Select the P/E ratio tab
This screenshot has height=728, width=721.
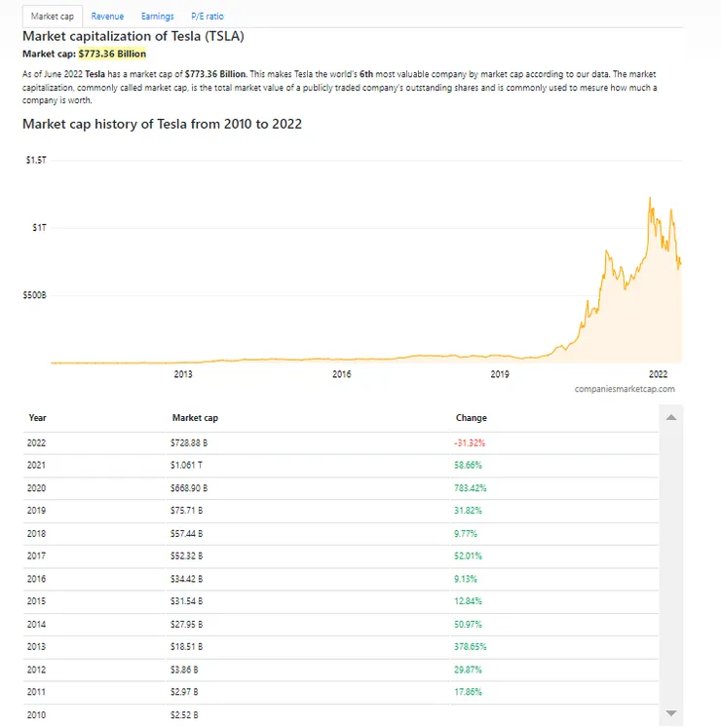pyautogui.click(x=207, y=17)
